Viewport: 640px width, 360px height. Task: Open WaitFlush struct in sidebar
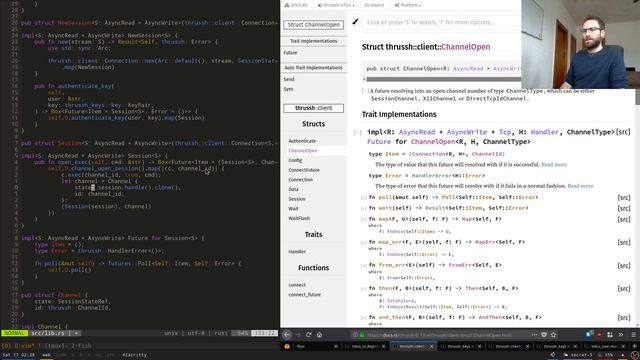[299, 218]
